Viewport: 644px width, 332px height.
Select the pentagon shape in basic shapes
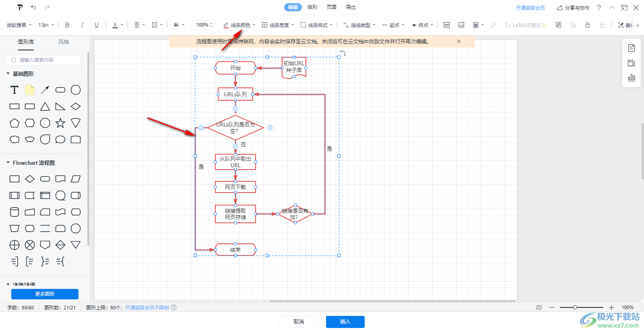tap(14, 123)
